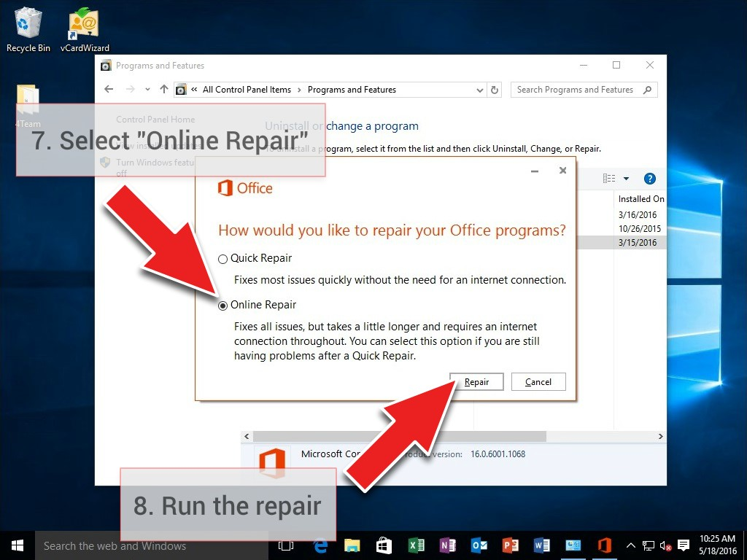Click the help question mark icon
747x560 pixels.
pyautogui.click(x=649, y=179)
